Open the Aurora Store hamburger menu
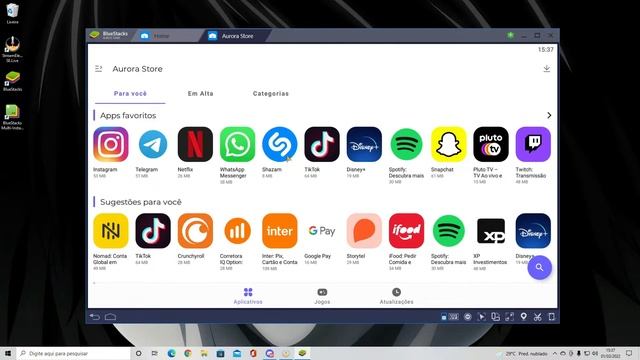 tap(98, 69)
